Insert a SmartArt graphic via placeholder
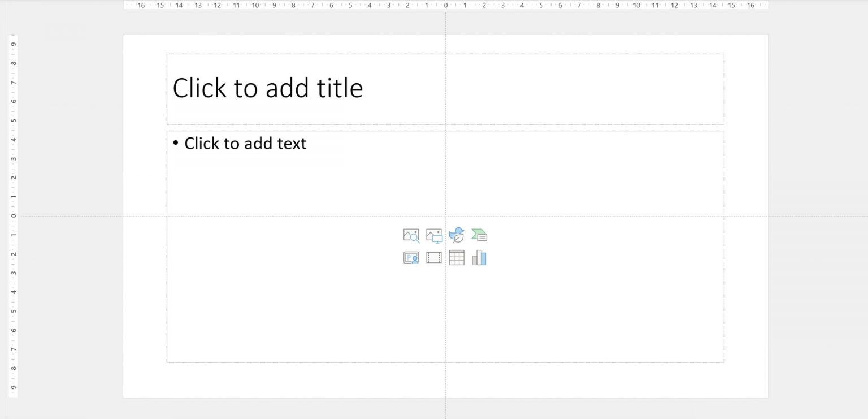The width and height of the screenshot is (868, 419). 479,235
